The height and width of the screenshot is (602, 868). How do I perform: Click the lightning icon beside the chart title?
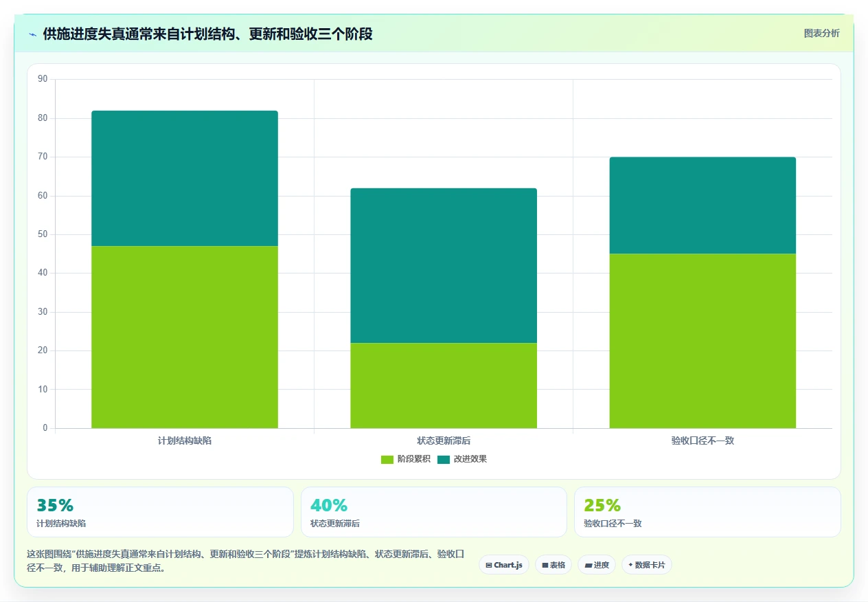click(32, 34)
